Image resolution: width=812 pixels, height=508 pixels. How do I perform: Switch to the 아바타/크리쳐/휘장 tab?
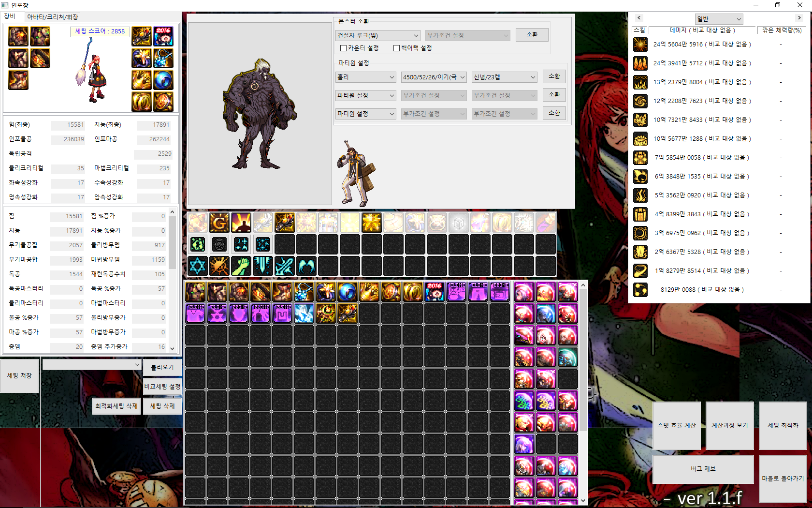pos(52,17)
